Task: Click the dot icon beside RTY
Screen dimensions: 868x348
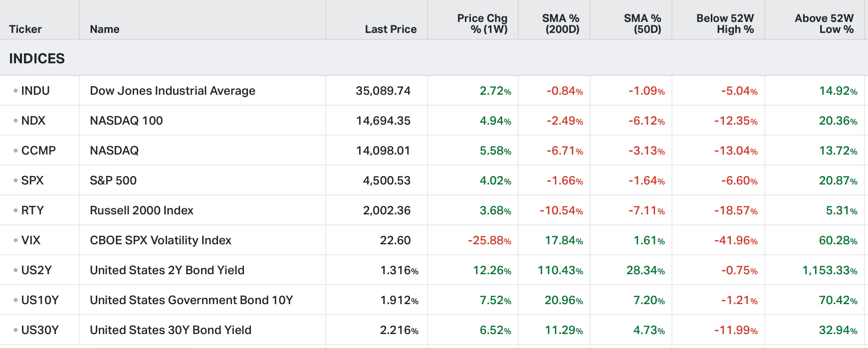Action: 15,210
